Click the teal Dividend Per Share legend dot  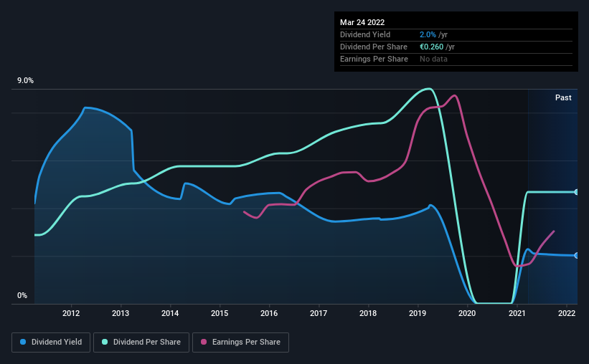pos(105,342)
